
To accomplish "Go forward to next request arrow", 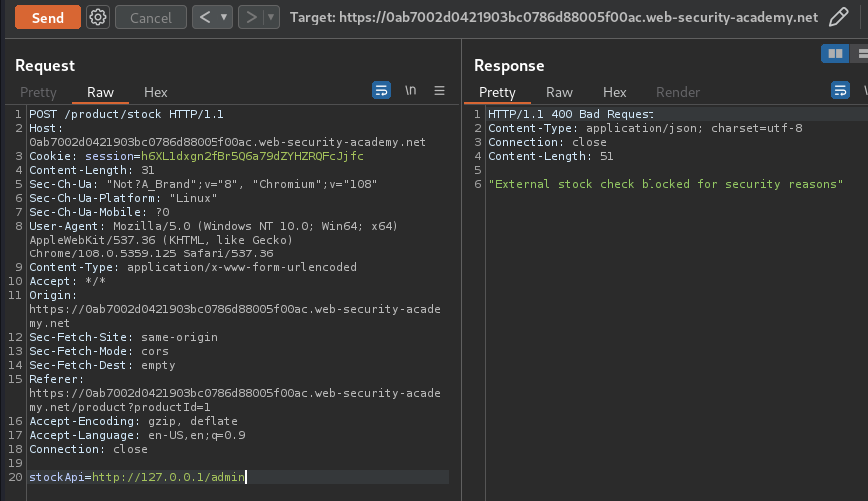I will [x=251, y=17].
